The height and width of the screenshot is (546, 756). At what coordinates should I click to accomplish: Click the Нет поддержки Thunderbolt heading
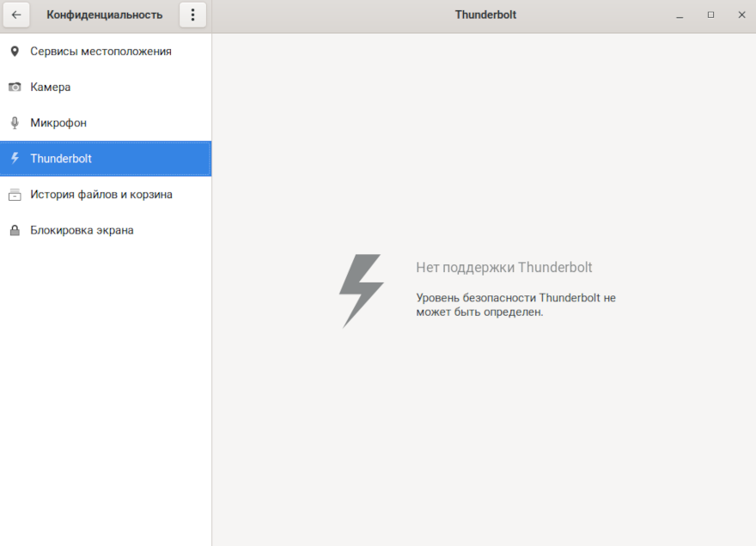coord(503,268)
